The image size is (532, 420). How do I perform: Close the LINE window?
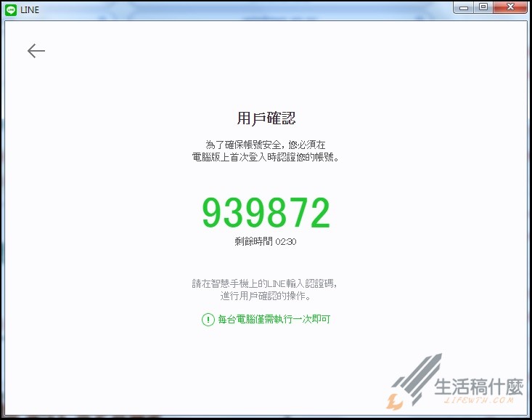(509, 8)
